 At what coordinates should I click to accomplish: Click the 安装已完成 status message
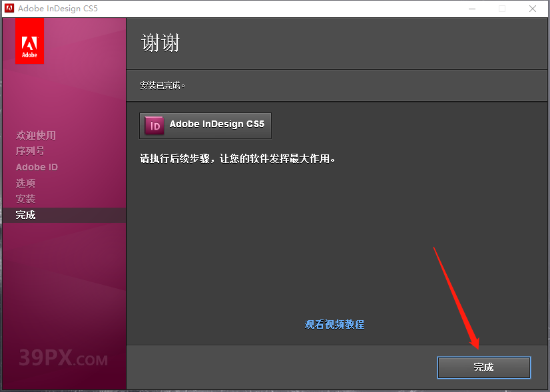coord(161,85)
